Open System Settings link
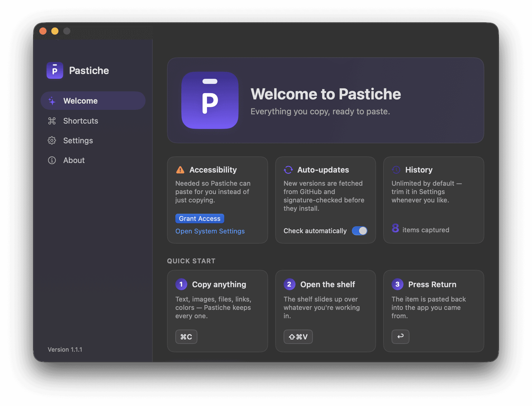Screen dimensions: 532x406 pos(210,231)
